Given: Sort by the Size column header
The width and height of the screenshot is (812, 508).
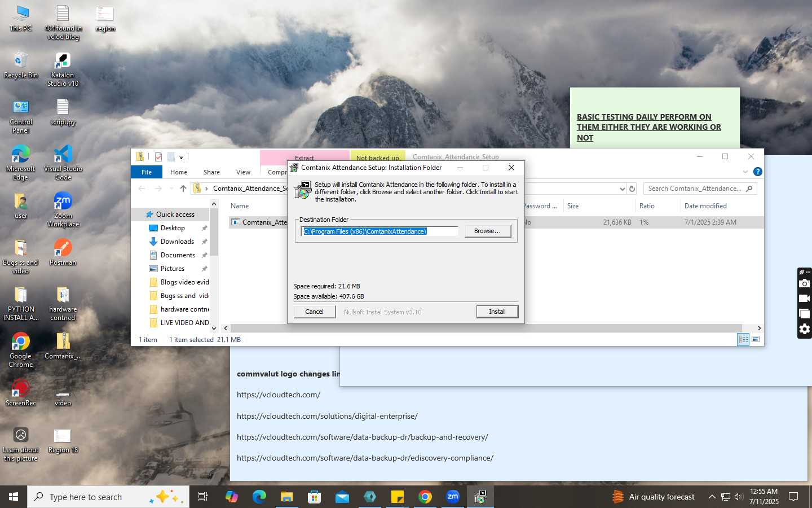Looking at the screenshot, I should pos(573,206).
